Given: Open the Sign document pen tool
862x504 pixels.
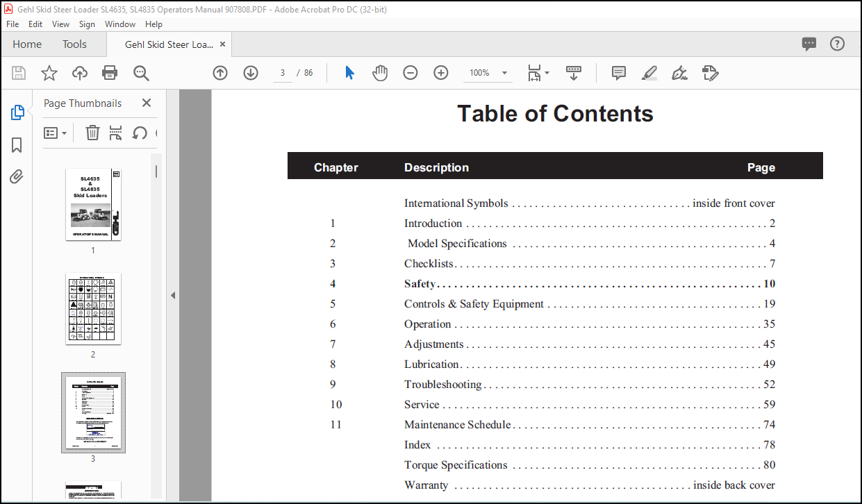Looking at the screenshot, I should [680, 73].
